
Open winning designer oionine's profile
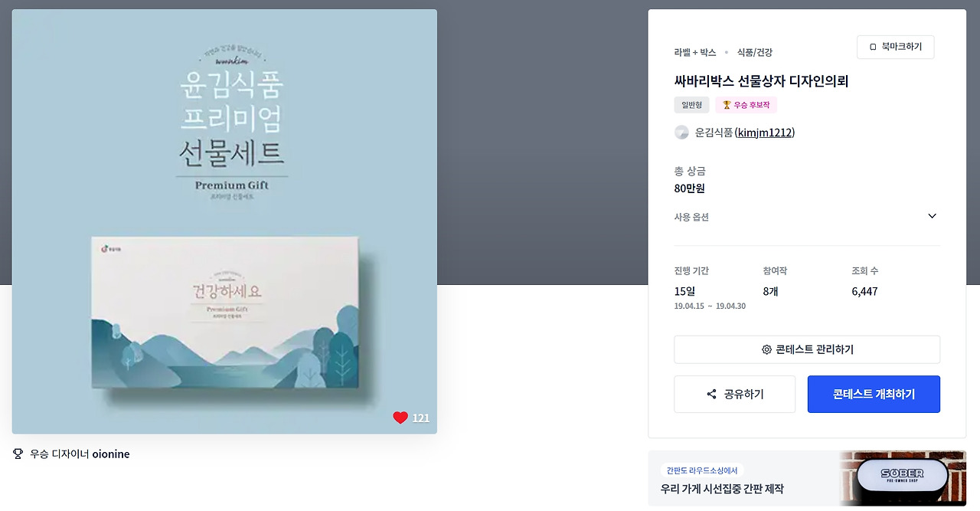[111, 454]
